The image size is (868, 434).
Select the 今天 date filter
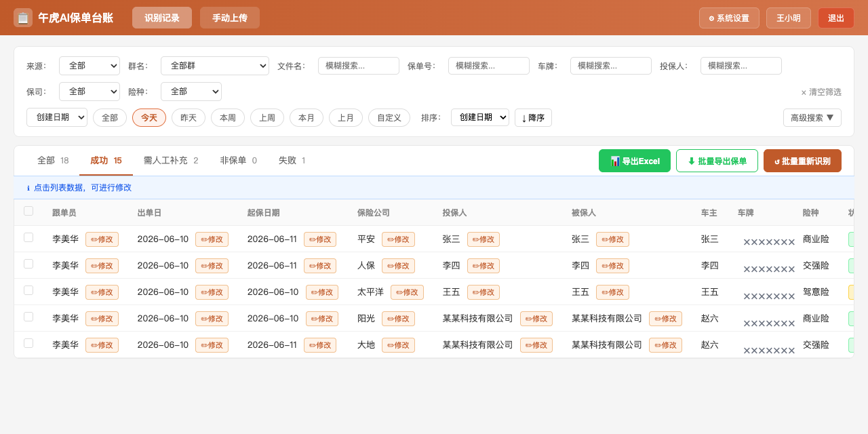(x=149, y=118)
